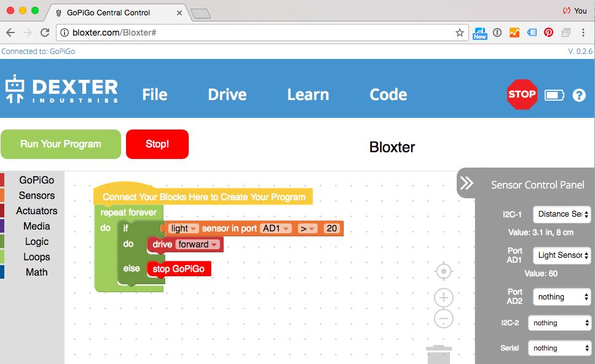Expand the Port AD2 dropdown
The image size is (595, 364).
pos(561,296)
